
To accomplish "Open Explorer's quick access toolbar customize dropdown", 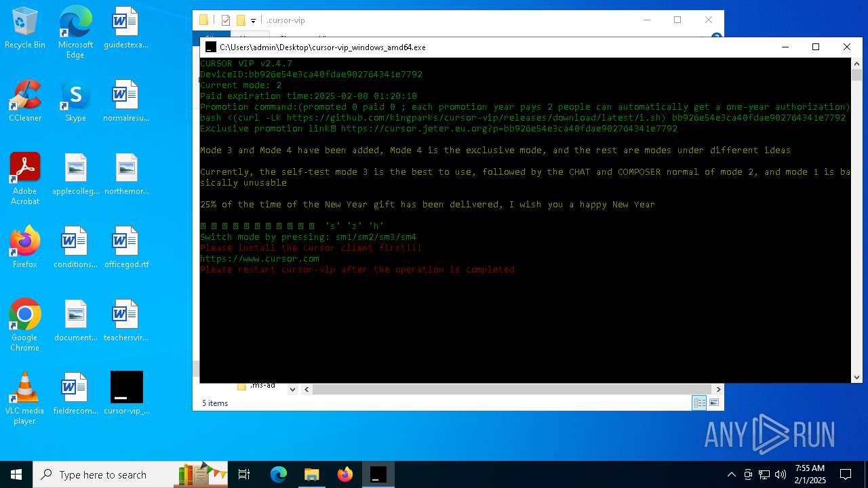I will click(x=253, y=20).
